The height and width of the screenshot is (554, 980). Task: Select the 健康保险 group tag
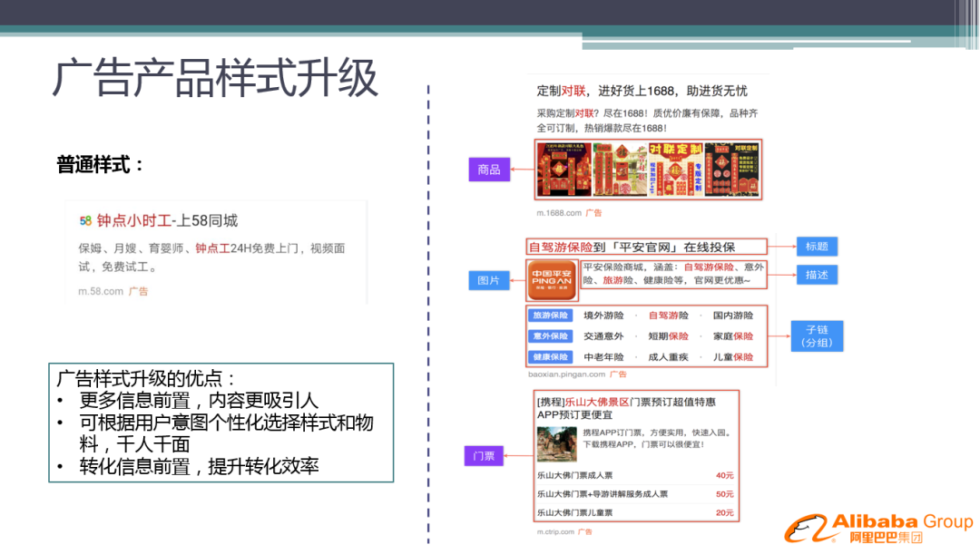(550, 356)
